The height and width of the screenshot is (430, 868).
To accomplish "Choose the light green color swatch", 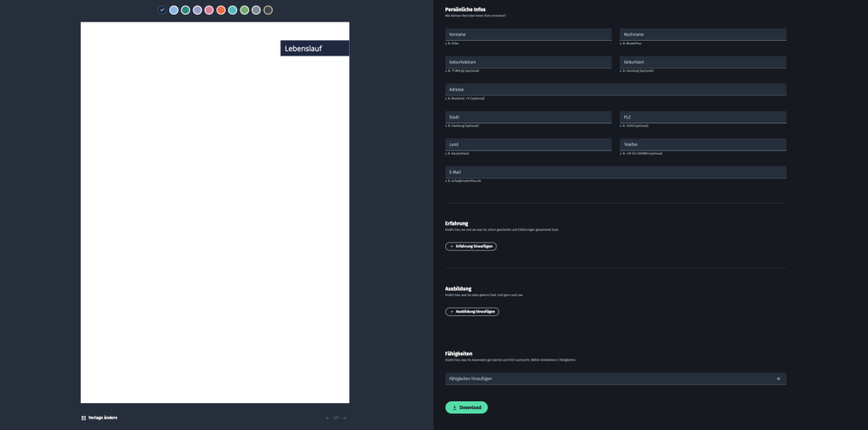I will [x=244, y=10].
